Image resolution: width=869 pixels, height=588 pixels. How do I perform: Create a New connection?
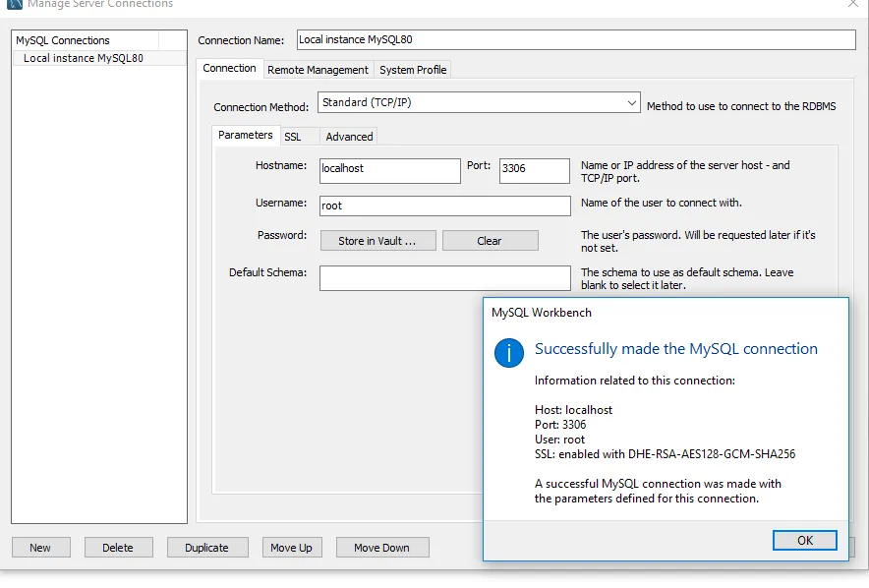[40, 548]
